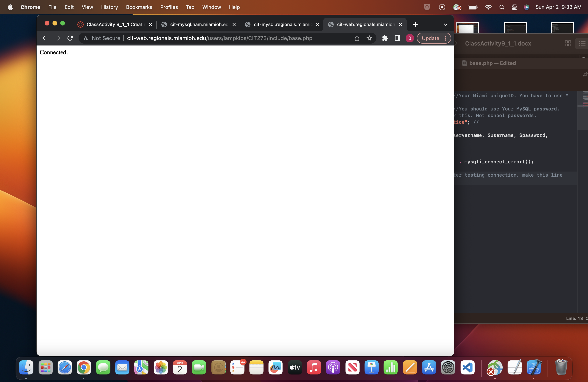Click the Siri icon in menu bar
The width and height of the screenshot is (588, 382).
[x=527, y=7]
